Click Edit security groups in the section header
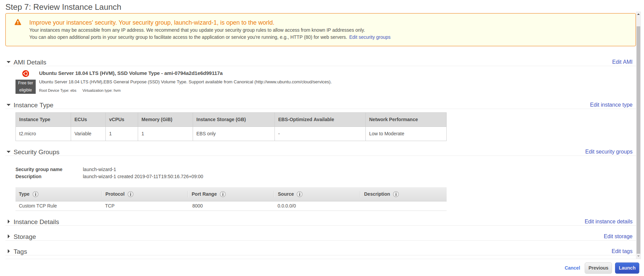 pos(609,151)
